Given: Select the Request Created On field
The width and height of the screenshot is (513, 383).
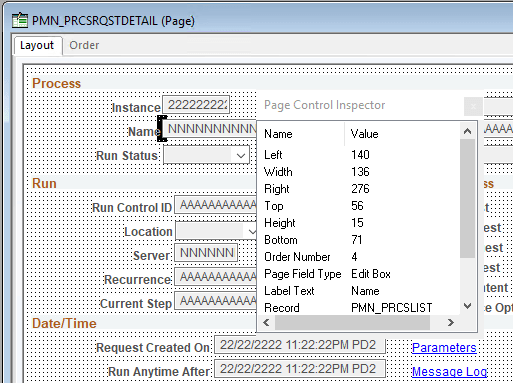Looking at the screenshot, I should coord(300,345).
